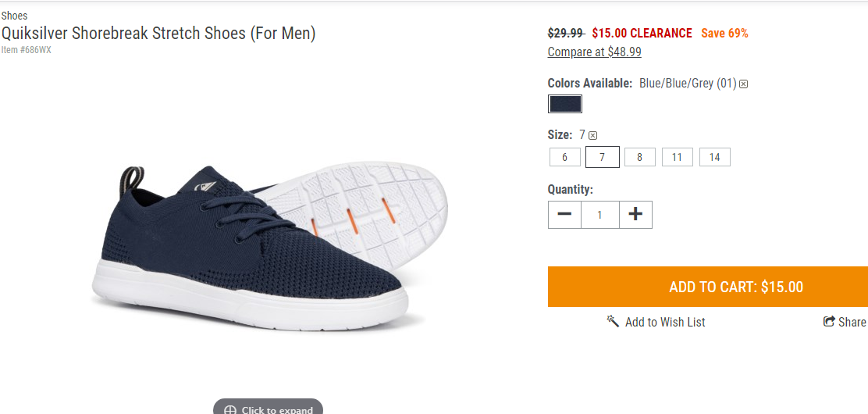
Task: Click the expand magnifier icon
Action: pyautogui.click(x=230, y=410)
